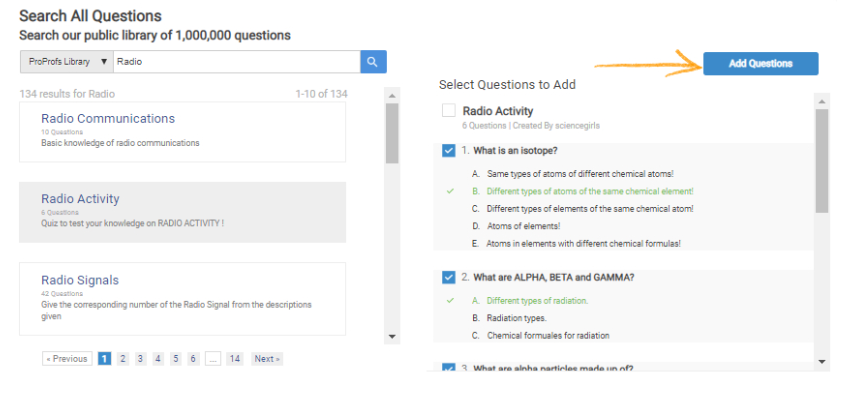Uncheck question 1 What is an isotope
Image resolution: width=849 pixels, height=410 pixels.
pos(449,151)
